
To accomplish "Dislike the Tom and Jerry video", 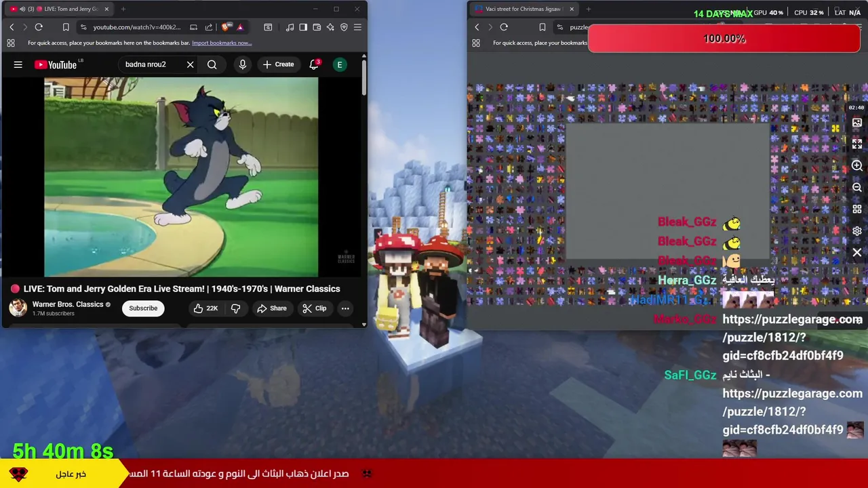I will point(235,308).
